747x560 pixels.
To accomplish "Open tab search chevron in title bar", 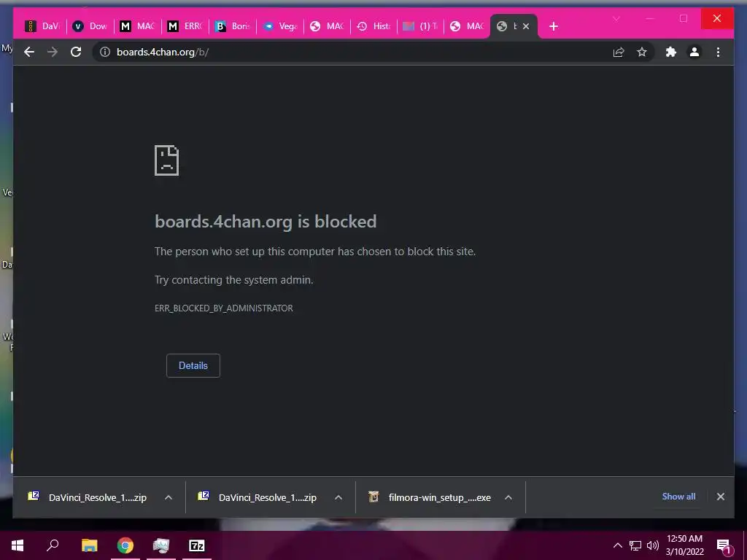I will tap(616, 18).
